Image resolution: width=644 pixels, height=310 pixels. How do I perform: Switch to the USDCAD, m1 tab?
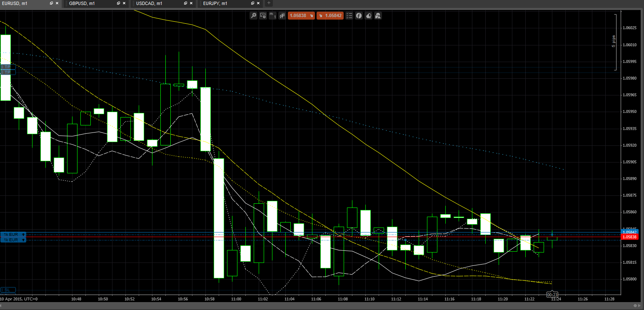(x=149, y=3)
